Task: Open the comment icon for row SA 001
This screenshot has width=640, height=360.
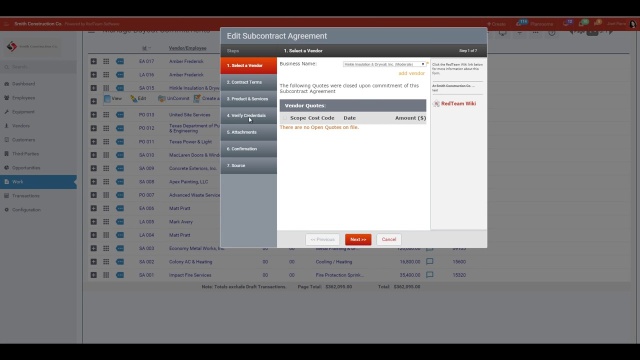Action: click(x=430, y=275)
